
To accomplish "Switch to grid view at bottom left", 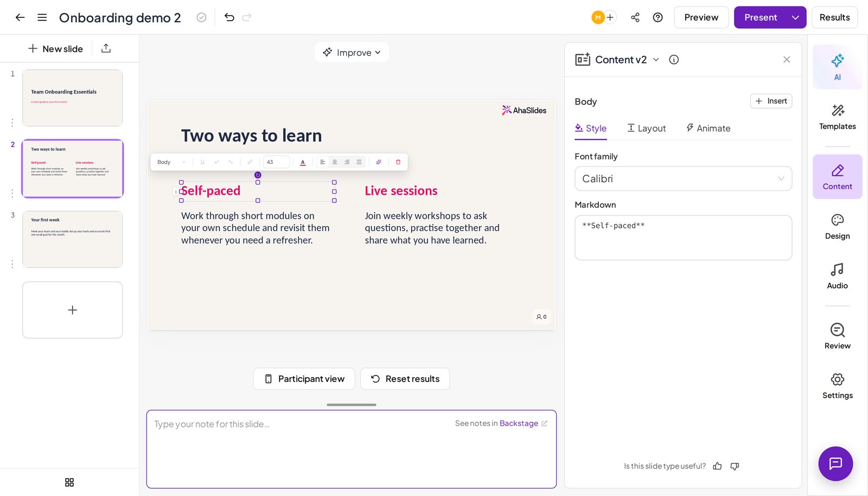I will pyautogui.click(x=69, y=482).
